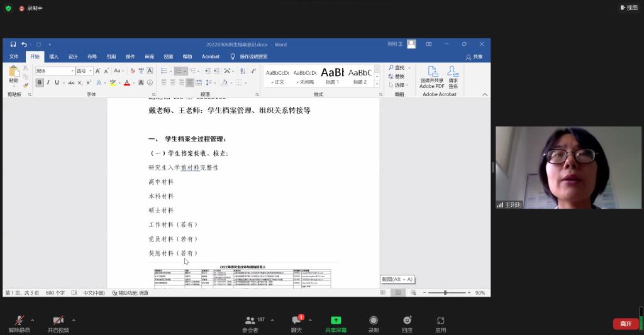This screenshot has height=335, width=644.
Task: Click the red Leave (离开) meeting button
Action: pyautogui.click(x=625, y=324)
